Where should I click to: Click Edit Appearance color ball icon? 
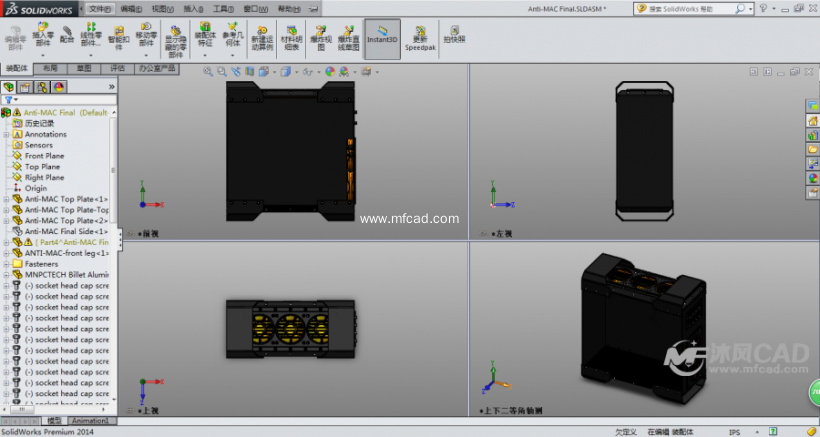click(x=330, y=72)
